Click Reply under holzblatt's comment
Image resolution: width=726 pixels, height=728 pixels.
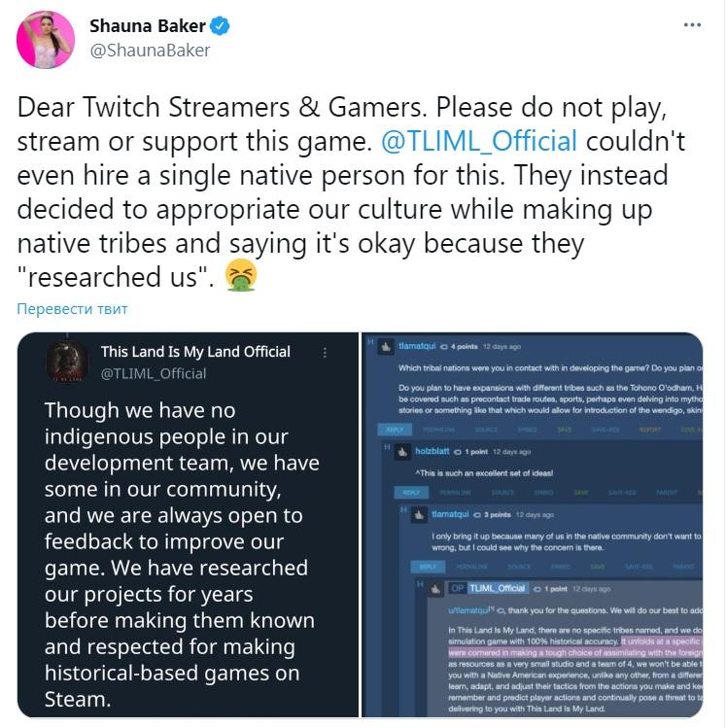411,493
